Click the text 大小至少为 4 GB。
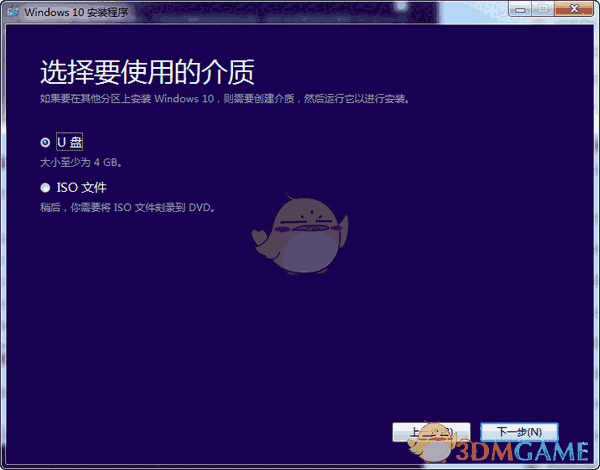 81,163
